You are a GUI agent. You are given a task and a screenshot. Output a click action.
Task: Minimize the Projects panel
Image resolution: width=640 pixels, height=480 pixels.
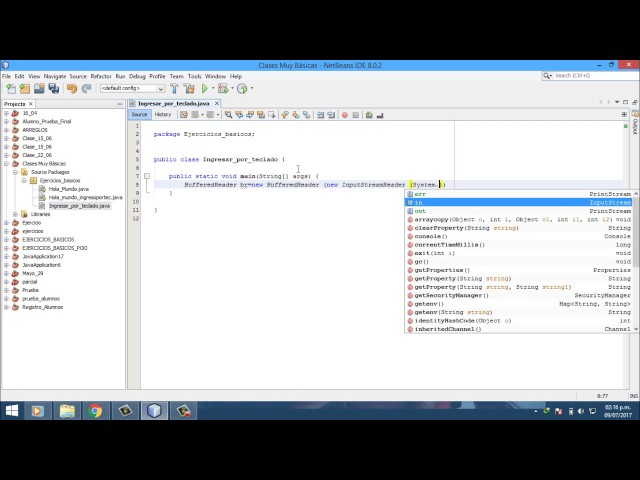coord(119,104)
